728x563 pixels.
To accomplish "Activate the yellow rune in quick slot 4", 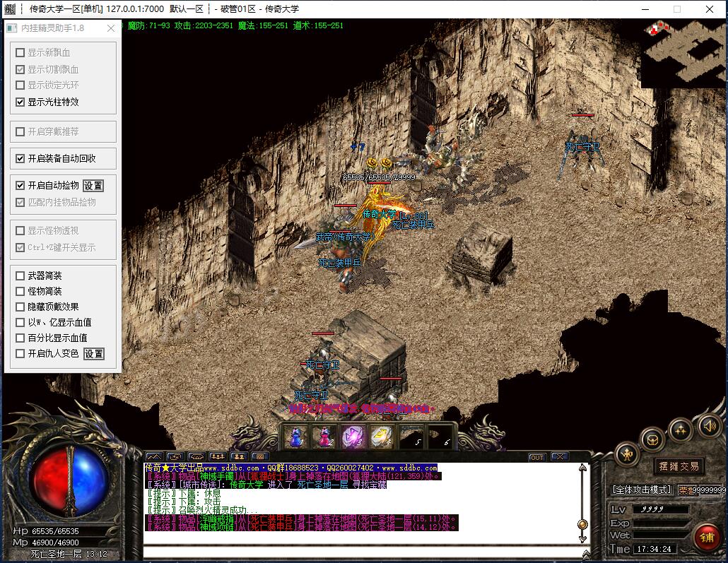I will click(382, 437).
